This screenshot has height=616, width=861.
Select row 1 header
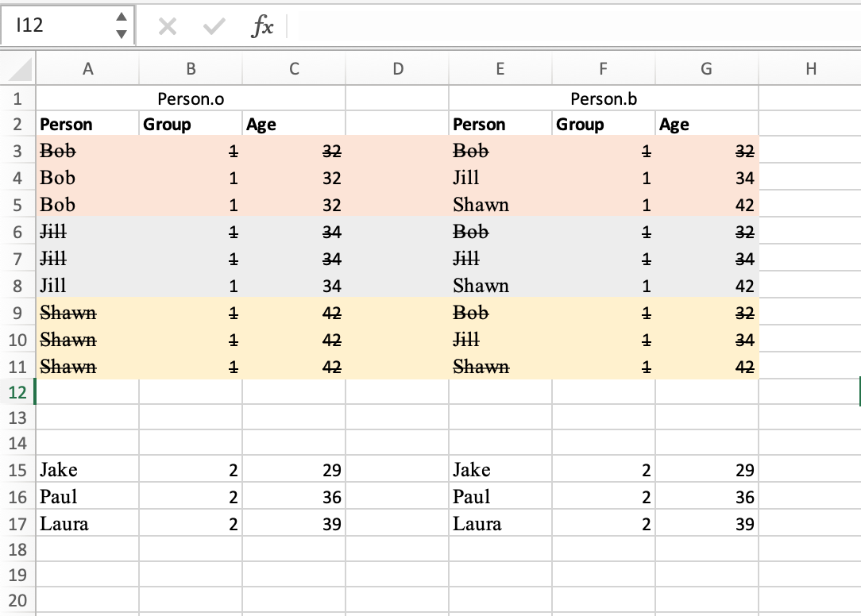17,98
